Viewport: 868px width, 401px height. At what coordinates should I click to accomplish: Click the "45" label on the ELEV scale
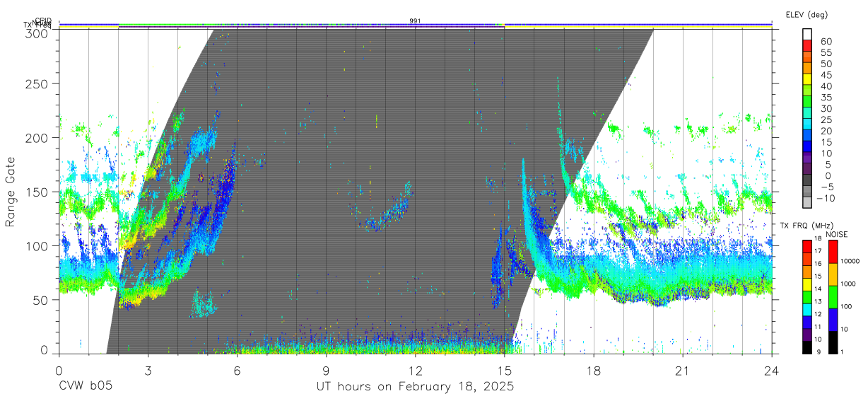pyautogui.click(x=825, y=75)
